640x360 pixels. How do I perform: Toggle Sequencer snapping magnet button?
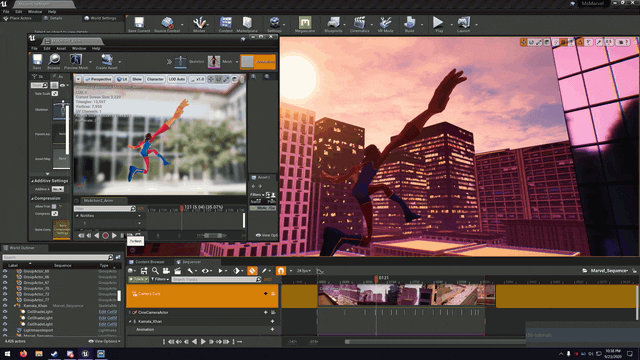point(281,270)
